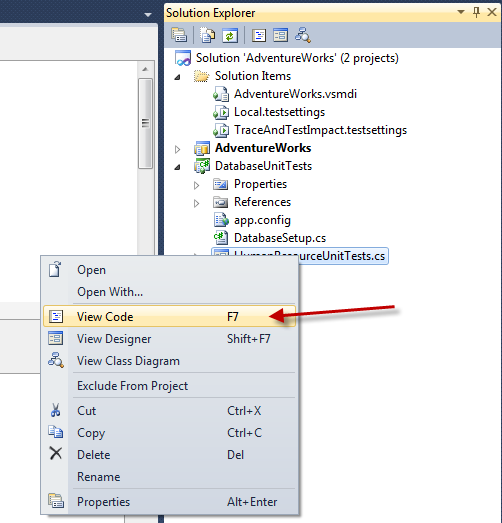The height and width of the screenshot is (523, 502).
Task: Select TraceAndTestImpact.testsettings file
Action: click(320, 130)
